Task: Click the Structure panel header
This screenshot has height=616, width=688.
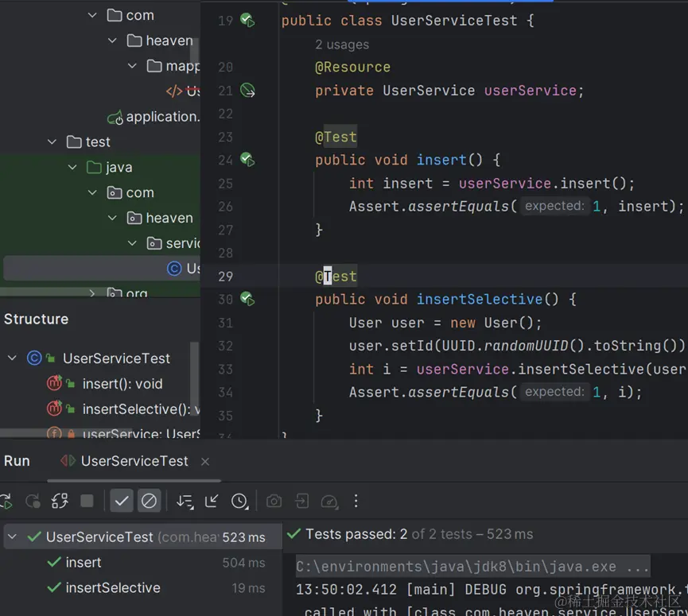Action: click(x=36, y=320)
